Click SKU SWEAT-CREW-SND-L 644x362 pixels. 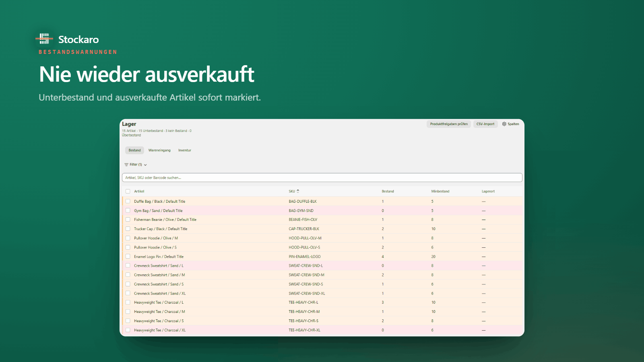point(306,266)
